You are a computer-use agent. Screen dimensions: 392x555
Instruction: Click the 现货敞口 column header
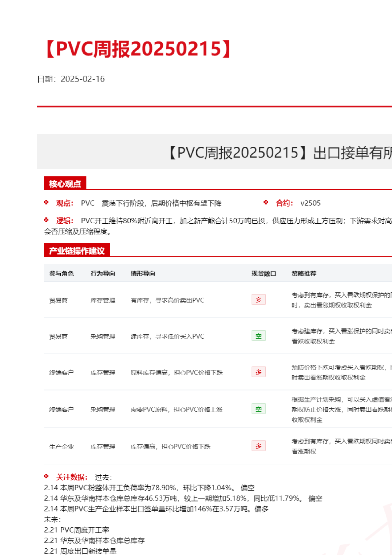point(264,274)
